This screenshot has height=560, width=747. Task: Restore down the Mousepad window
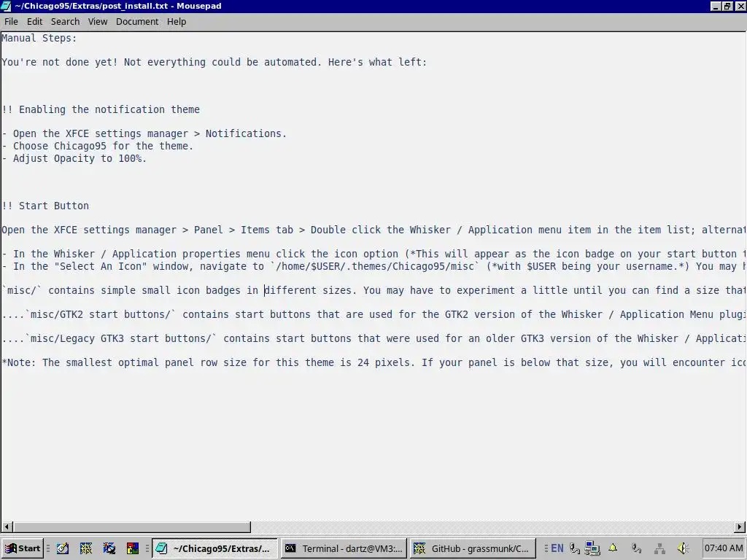pyautogui.click(x=727, y=6)
